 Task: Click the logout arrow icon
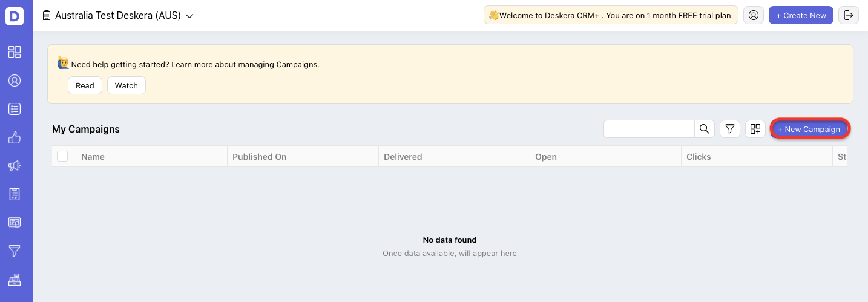tap(849, 16)
